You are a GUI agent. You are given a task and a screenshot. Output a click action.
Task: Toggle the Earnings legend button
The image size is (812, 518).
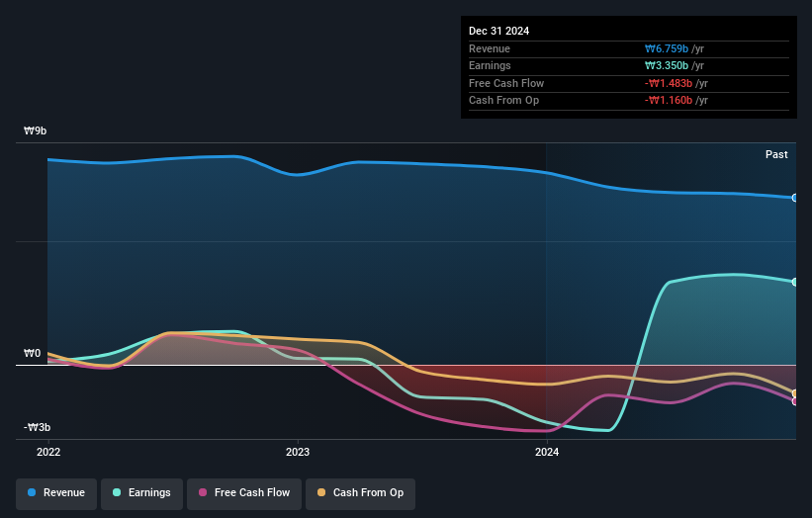point(141,493)
